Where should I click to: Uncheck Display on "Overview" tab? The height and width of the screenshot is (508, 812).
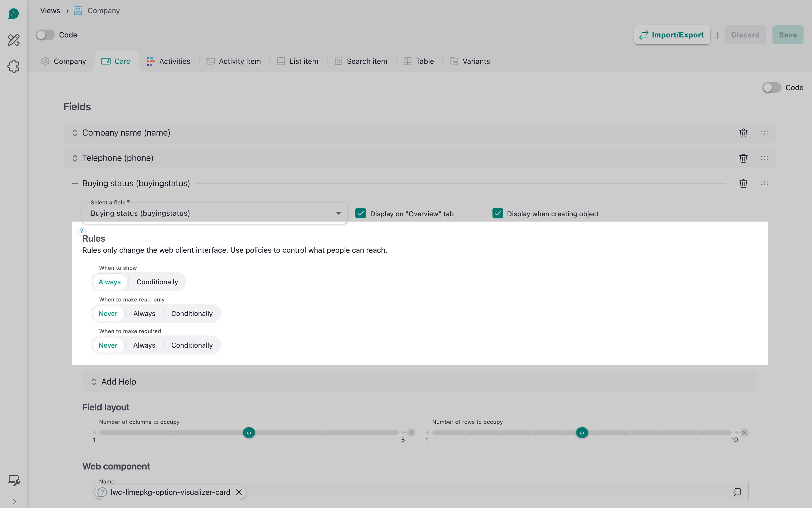(x=361, y=213)
